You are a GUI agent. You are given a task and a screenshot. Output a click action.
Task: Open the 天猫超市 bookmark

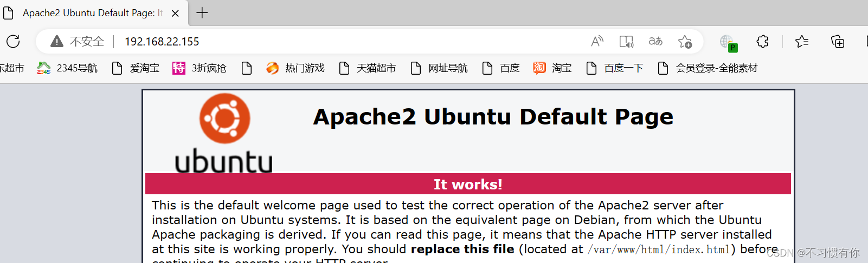[367, 68]
